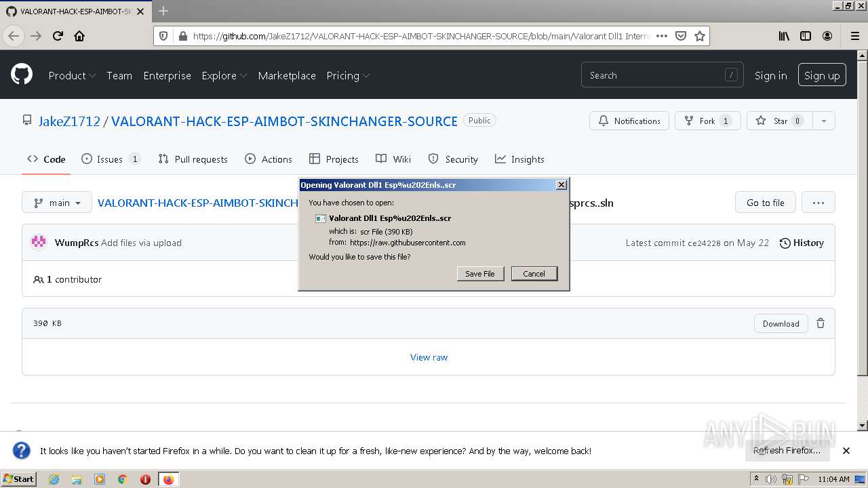Delete file with the trash icon
This screenshot has height=488, width=868.
coord(821,323)
